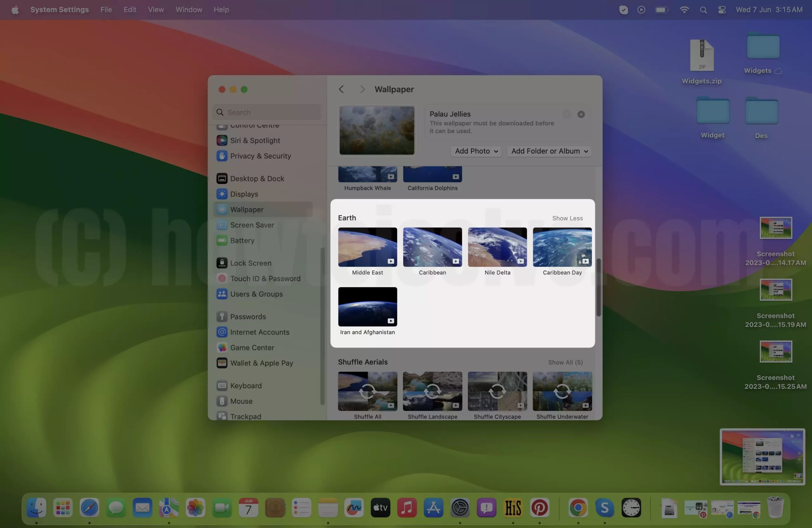Open Game Center settings in the sidebar
Screen dimensions: 812x528
252,347
